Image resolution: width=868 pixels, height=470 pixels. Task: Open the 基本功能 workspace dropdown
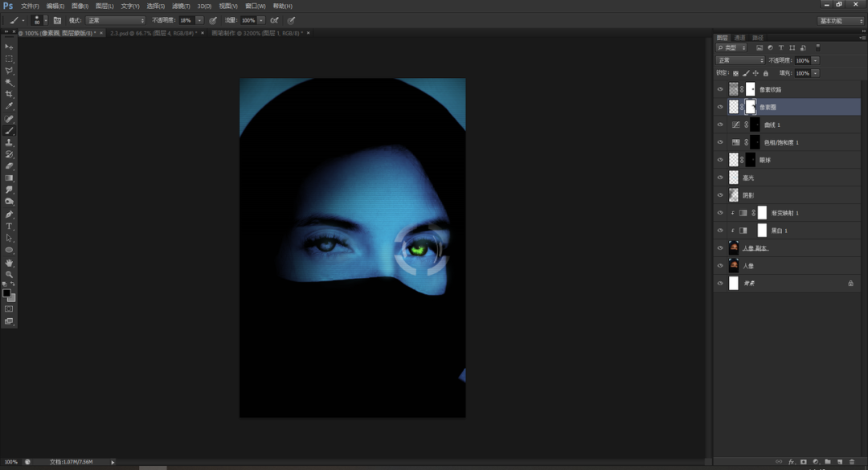click(841, 20)
